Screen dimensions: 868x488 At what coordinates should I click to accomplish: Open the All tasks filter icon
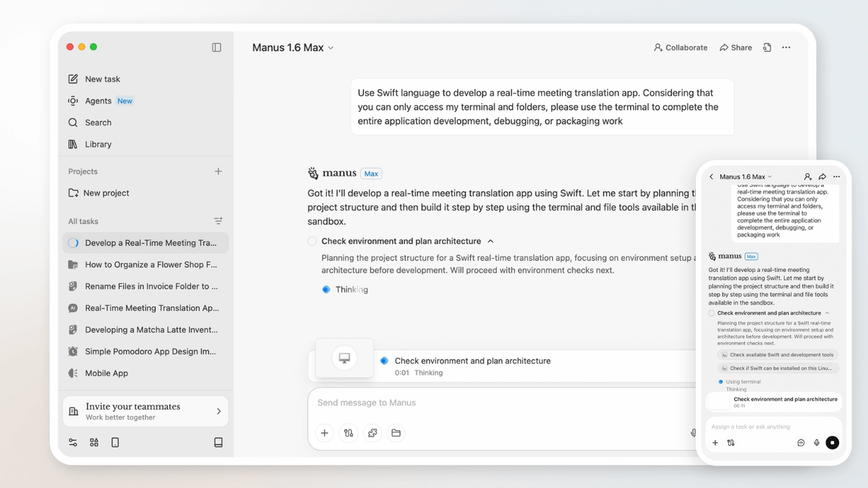(218, 221)
